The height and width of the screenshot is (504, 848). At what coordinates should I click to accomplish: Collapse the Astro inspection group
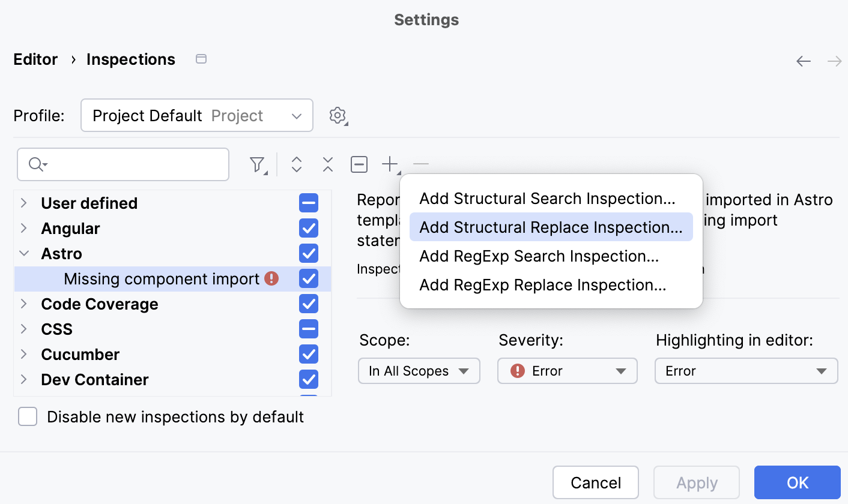pyautogui.click(x=24, y=253)
